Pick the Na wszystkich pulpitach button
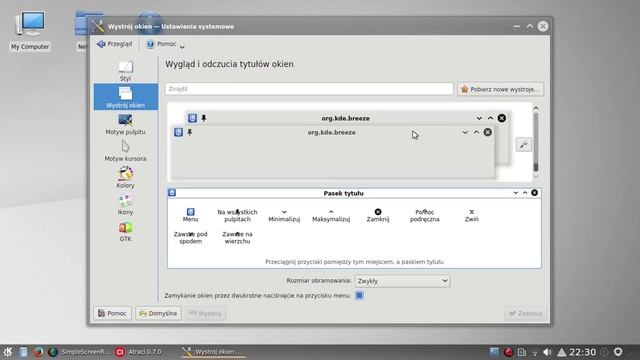Image resolution: width=640 pixels, height=360 pixels. tap(237, 216)
